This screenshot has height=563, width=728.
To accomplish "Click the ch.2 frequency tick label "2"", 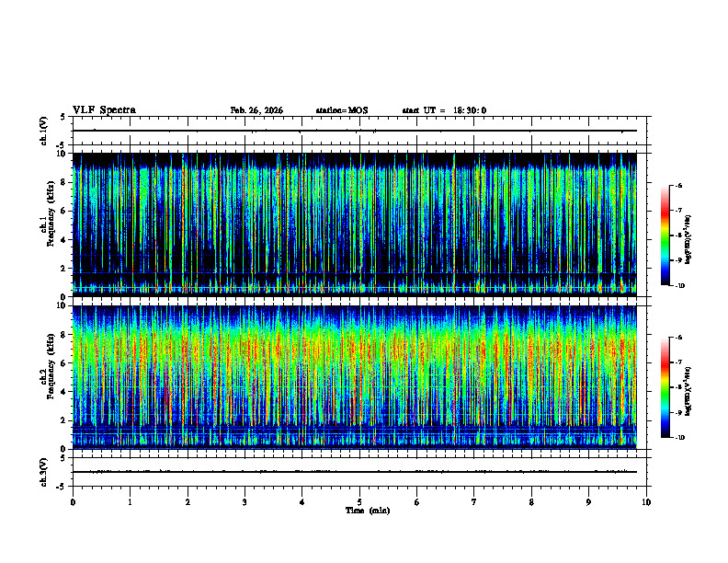I will click(x=64, y=420).
